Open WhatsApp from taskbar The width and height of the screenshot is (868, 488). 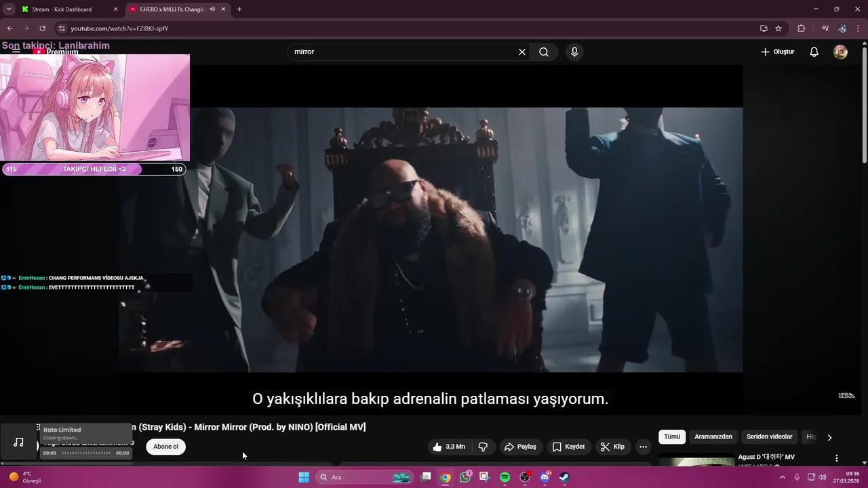point(465,477)
